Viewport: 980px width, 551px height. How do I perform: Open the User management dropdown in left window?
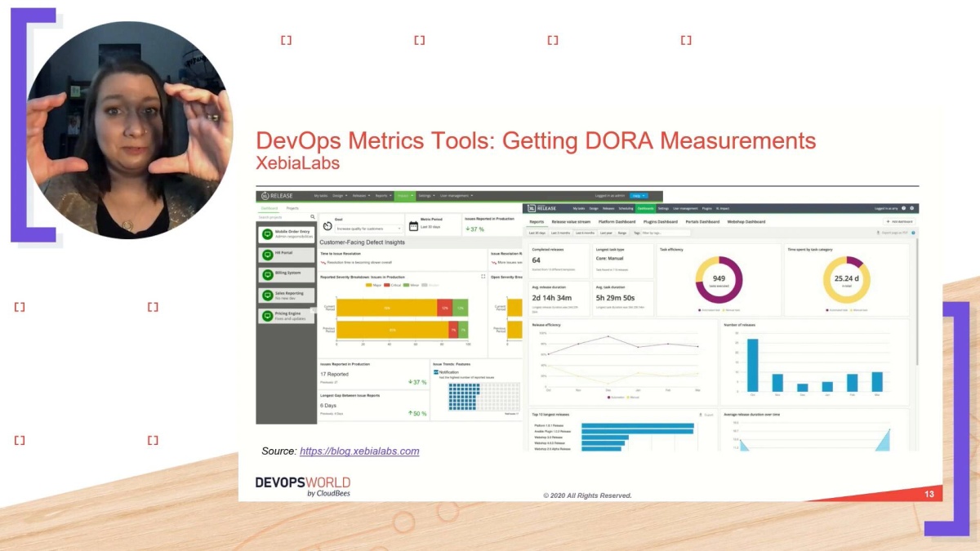(457, 195)
